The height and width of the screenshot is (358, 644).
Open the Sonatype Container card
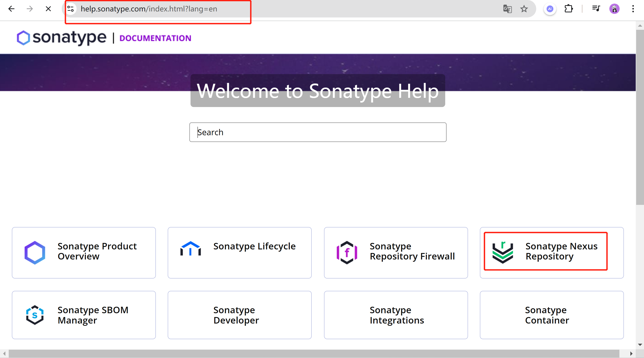(551, 315)
